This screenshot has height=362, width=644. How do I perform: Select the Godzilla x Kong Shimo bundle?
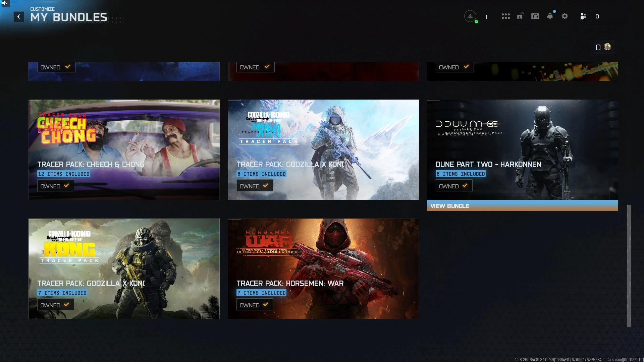[323, 150]
